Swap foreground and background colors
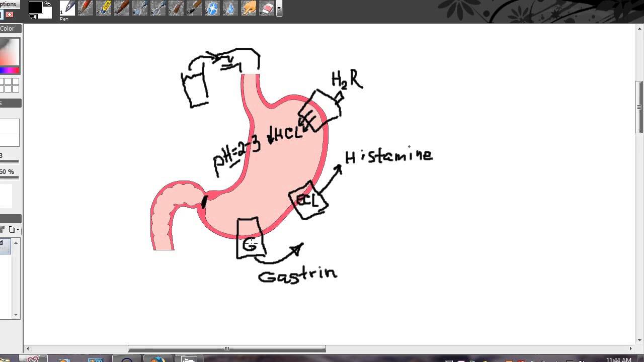Image resolution: width=644 pixels, height=362 pixels. 48,4
